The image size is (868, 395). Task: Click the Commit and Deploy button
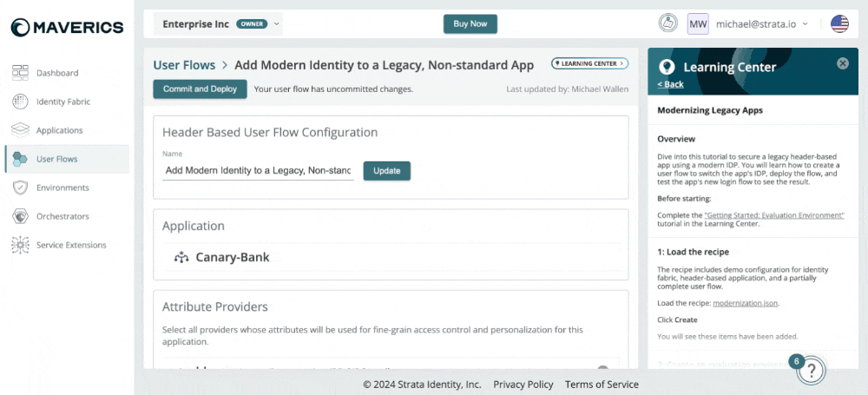tap(200, 89)
